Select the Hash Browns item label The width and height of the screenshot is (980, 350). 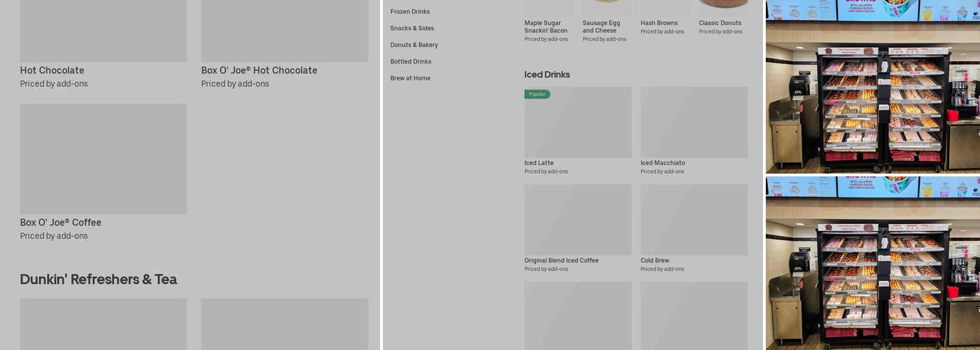[x=659, y=23]
